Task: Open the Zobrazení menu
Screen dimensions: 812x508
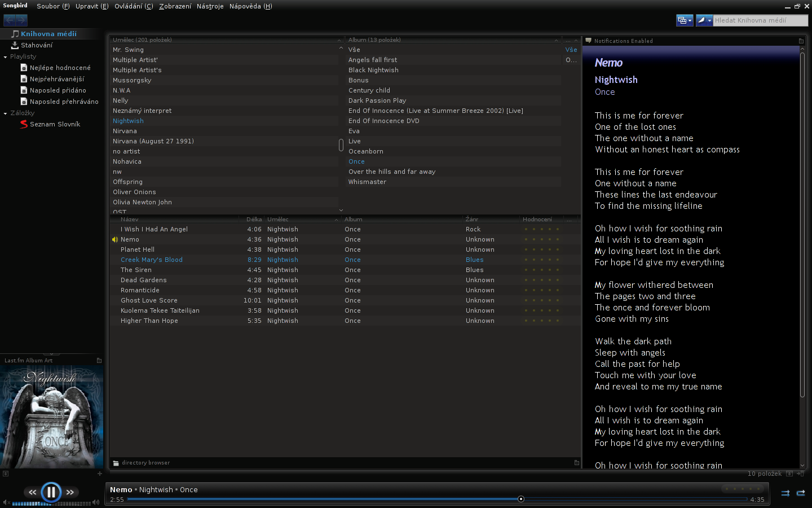Action: tap(175, 6)
